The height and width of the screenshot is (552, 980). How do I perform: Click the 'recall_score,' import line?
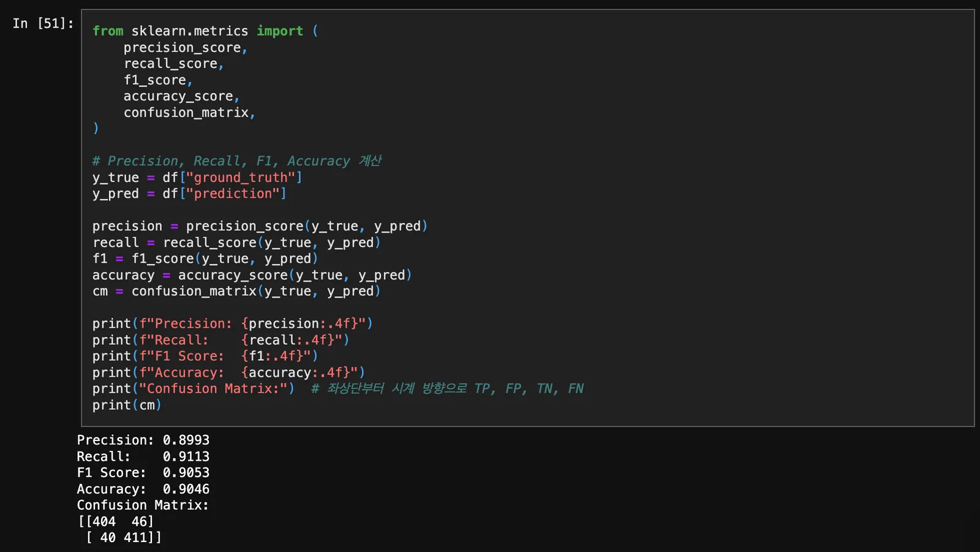(x=174, y=64)
